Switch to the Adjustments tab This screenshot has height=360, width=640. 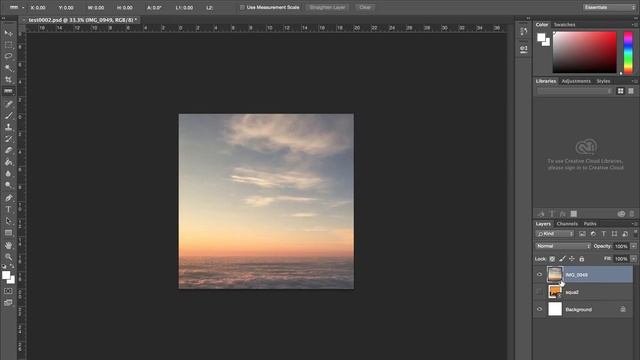(x=576, y=81)
